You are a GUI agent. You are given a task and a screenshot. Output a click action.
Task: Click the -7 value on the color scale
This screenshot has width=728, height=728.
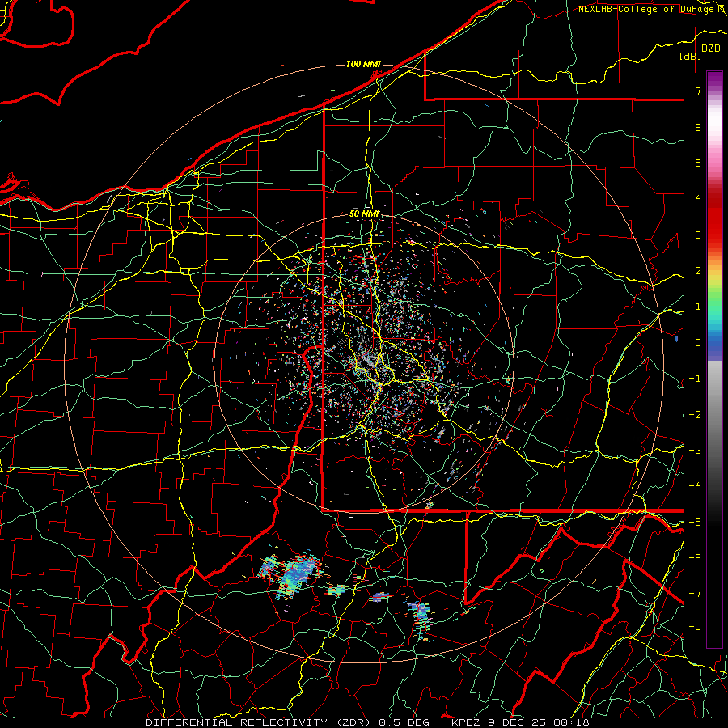click(x=695, y=594)
